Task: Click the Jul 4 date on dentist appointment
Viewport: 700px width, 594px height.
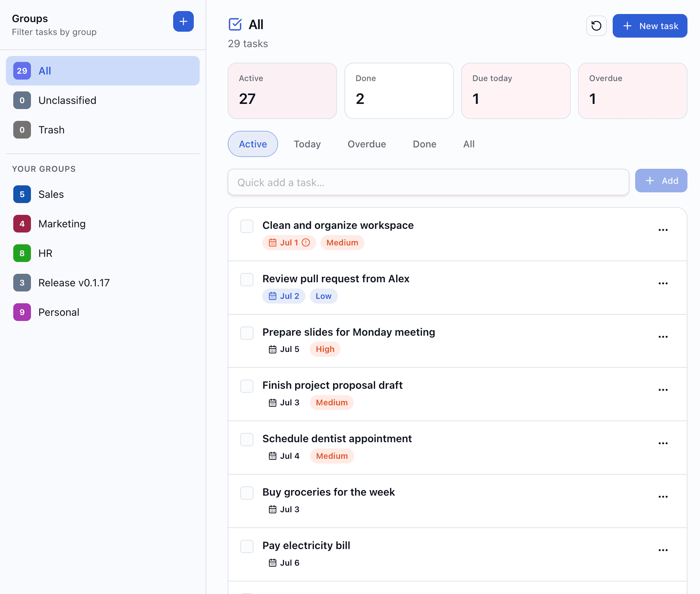Action: tap(284, 456)
